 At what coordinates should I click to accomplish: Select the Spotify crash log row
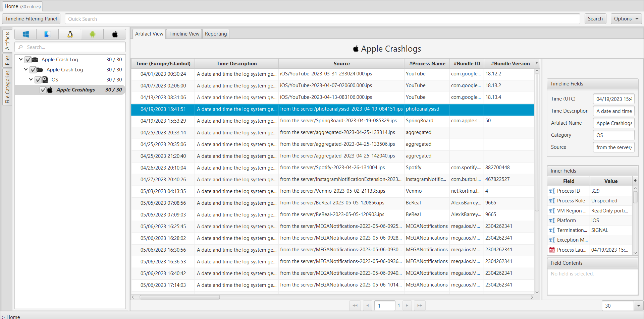tap(332, 168)
